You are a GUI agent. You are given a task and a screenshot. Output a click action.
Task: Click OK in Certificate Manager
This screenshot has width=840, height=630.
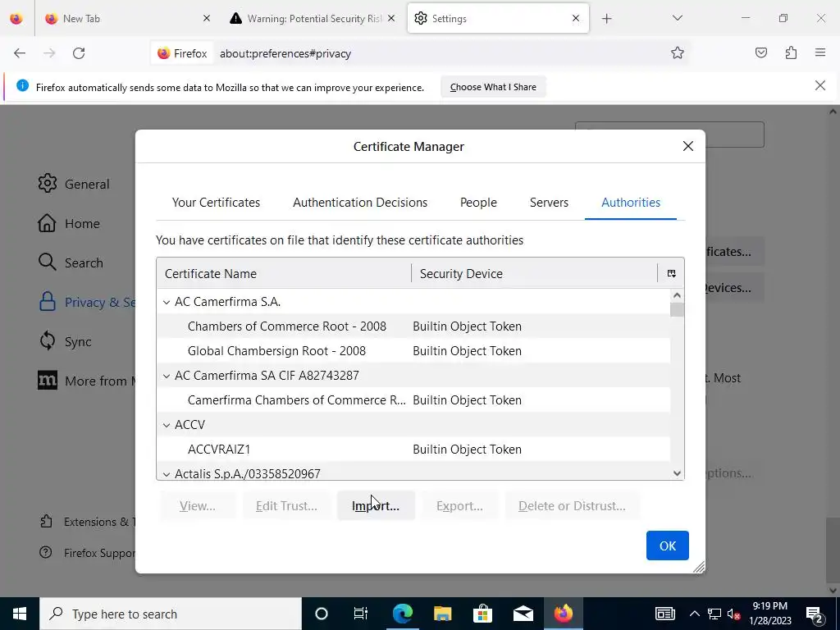[x=668, y=546]
